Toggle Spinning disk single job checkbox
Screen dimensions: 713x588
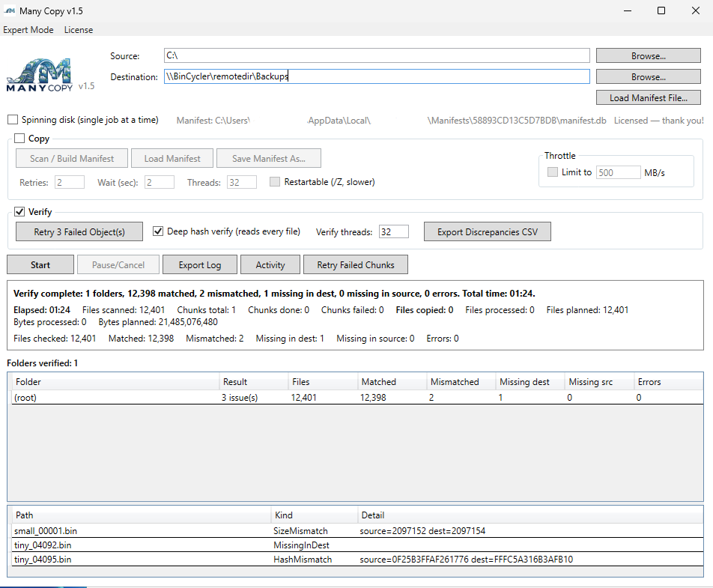(13, 120)
